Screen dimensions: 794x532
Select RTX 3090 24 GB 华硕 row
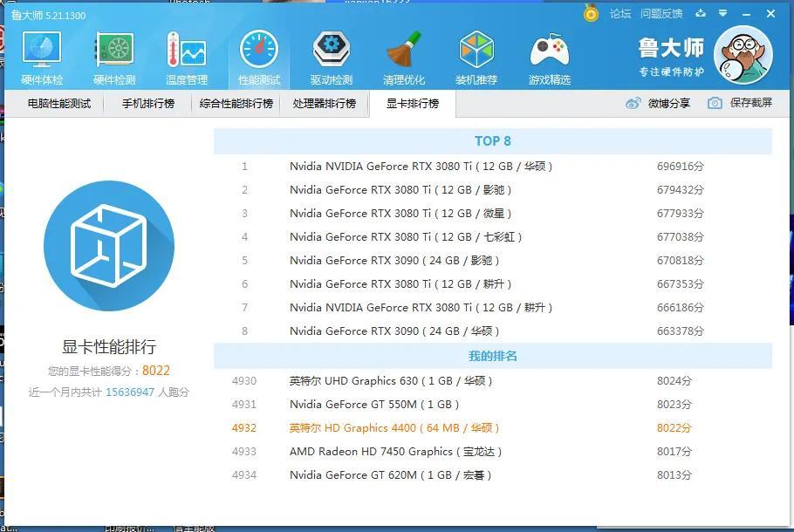493,331
